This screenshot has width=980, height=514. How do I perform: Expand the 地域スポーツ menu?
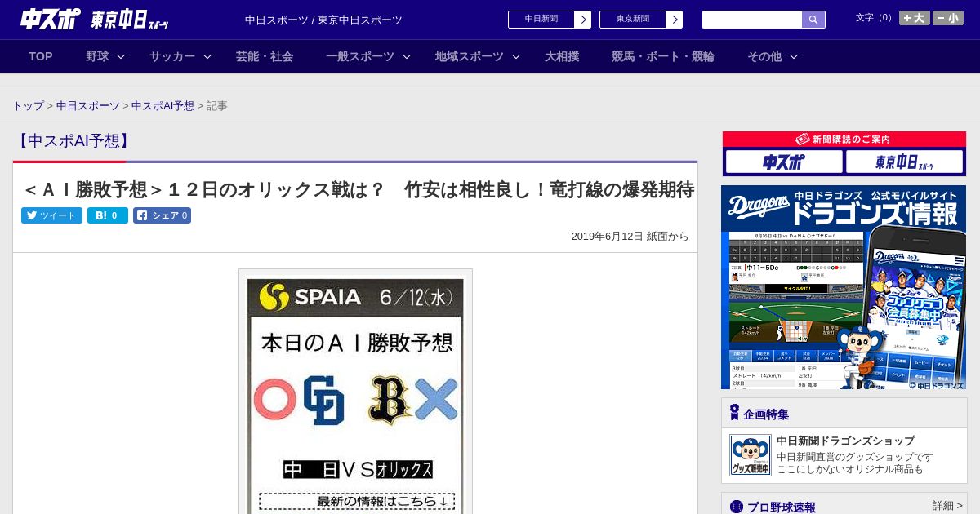point(478,56)
